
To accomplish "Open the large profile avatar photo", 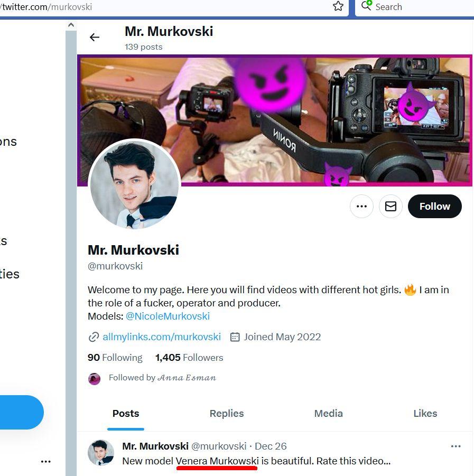I will click(135, 185).
